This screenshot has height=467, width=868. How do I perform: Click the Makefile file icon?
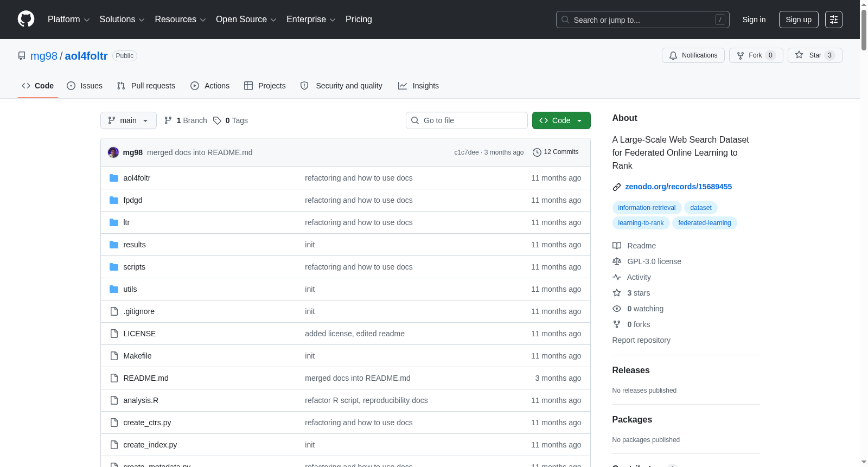click(114, 356)
